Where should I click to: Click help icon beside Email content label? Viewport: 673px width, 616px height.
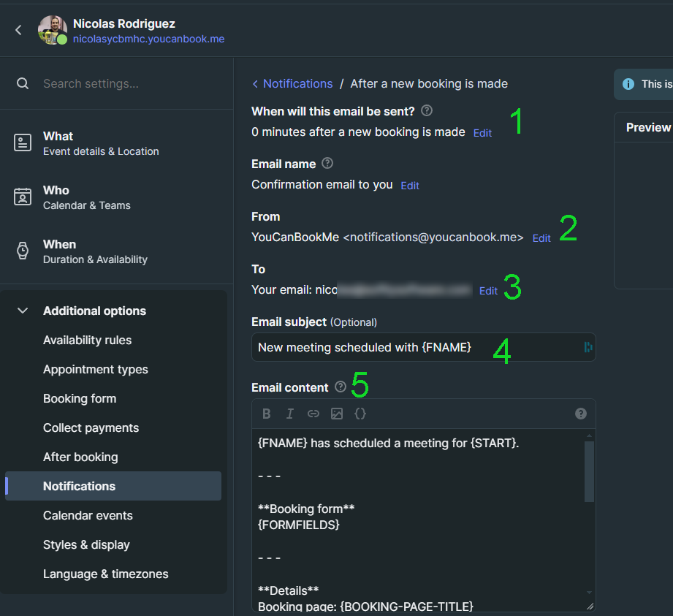[x=341, y=387]
